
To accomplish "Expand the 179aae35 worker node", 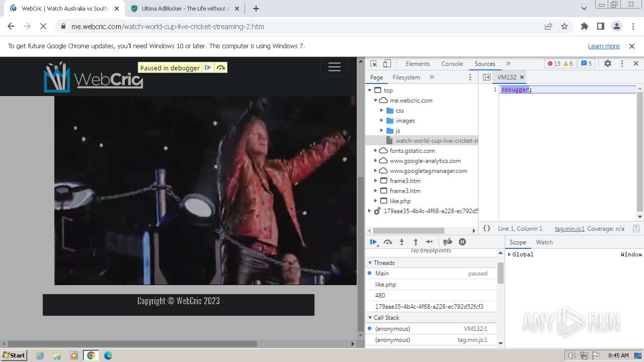I will coord(370,211).
